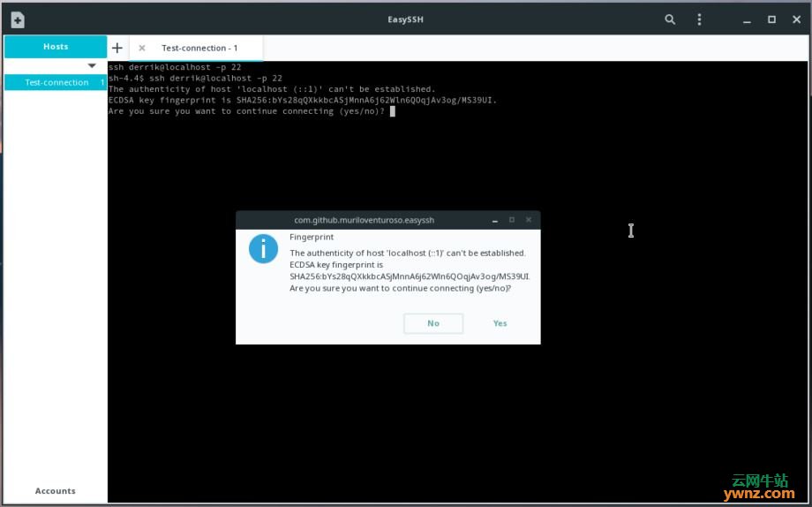Viewport: 812px width, 507px height.
Task: Close the Test-connection - 1 tab
Action: click(141, 48)
